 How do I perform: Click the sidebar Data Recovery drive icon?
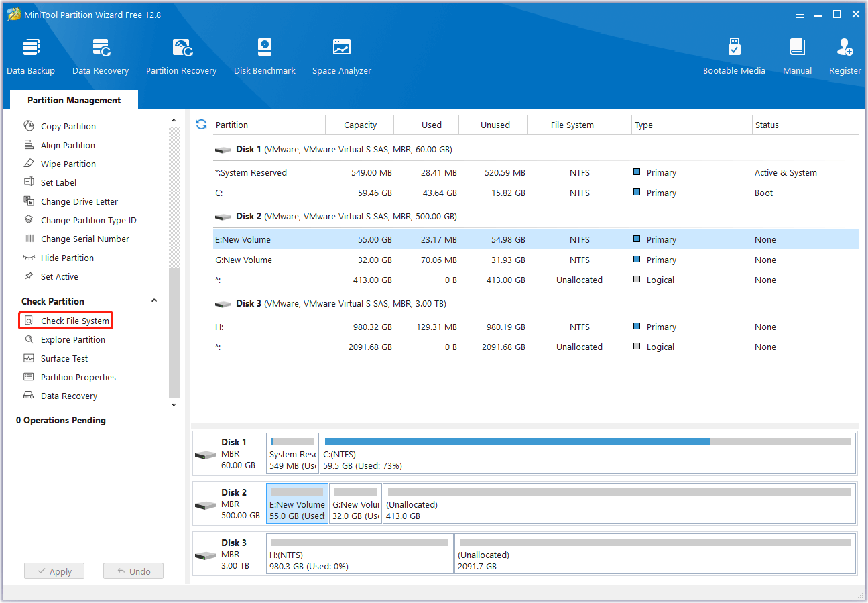[x=29, y=396]
